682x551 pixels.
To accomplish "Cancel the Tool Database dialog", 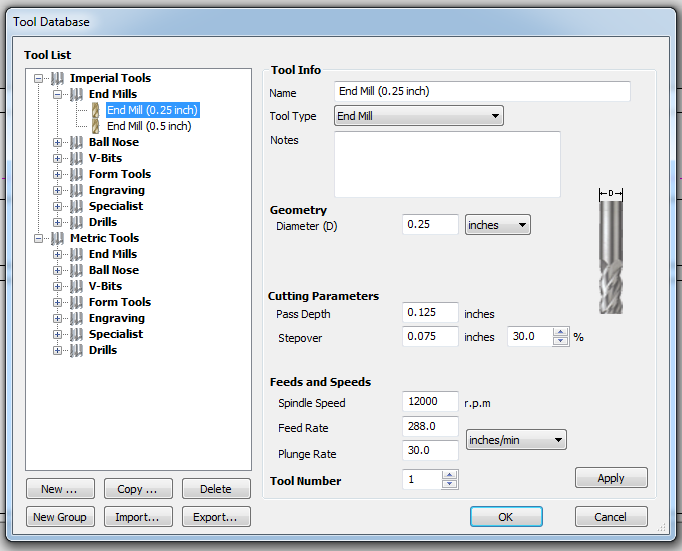I will 611,517.
